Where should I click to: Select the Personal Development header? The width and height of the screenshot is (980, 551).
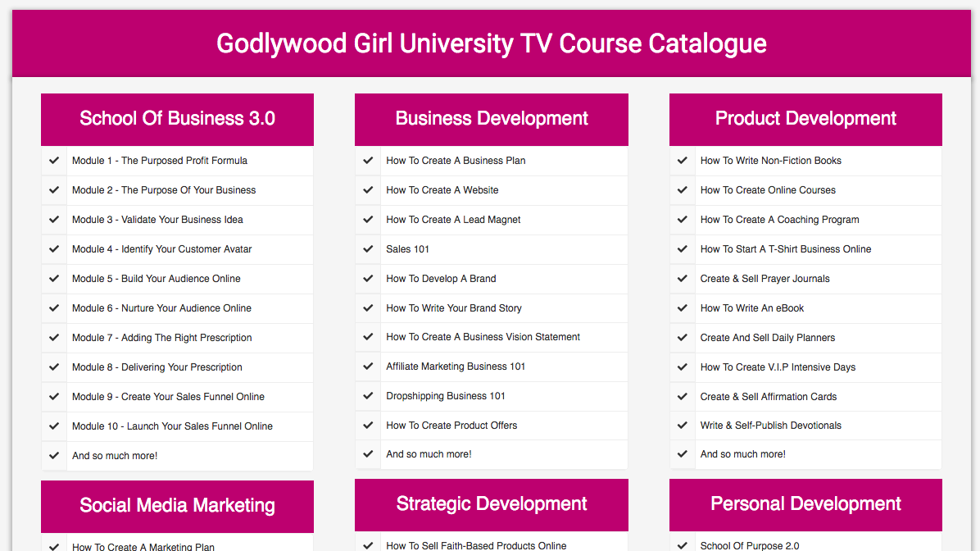805,504
